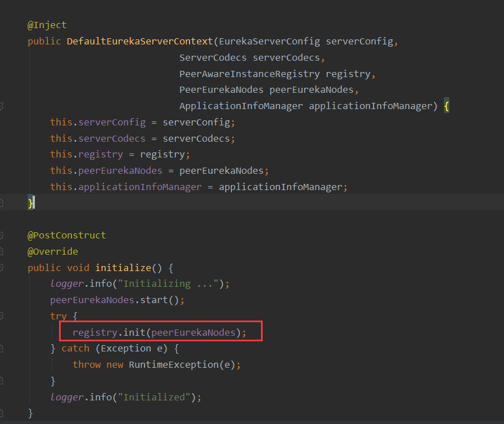Click the PeerEurekaNodes parameter type

221,90
